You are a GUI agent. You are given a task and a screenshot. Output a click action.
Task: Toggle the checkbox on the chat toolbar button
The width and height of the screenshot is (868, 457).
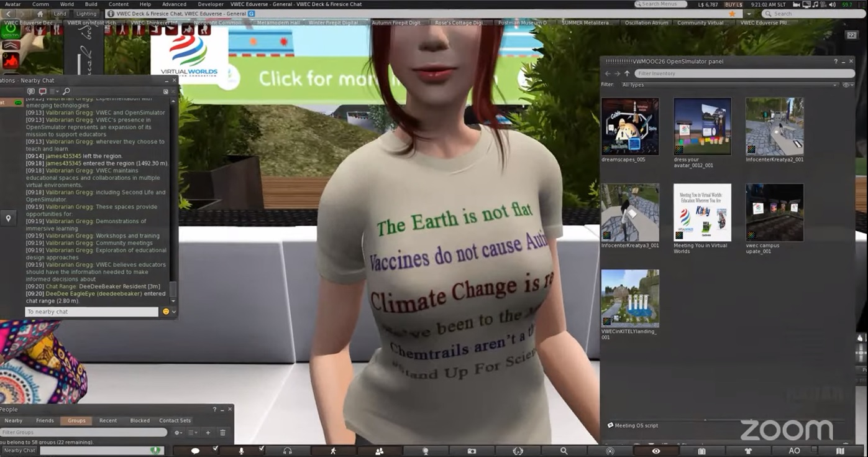click(216, 448)
